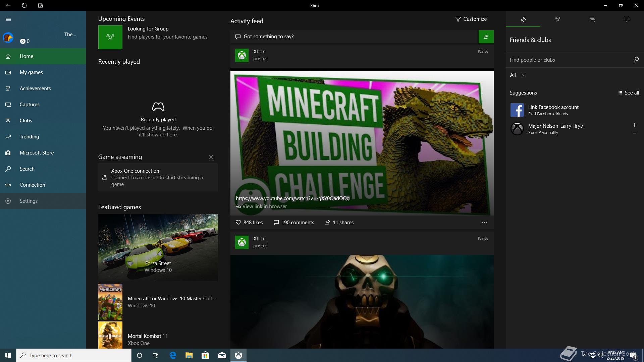Open Xbox avatar on Minecraft post

point(242,55)
